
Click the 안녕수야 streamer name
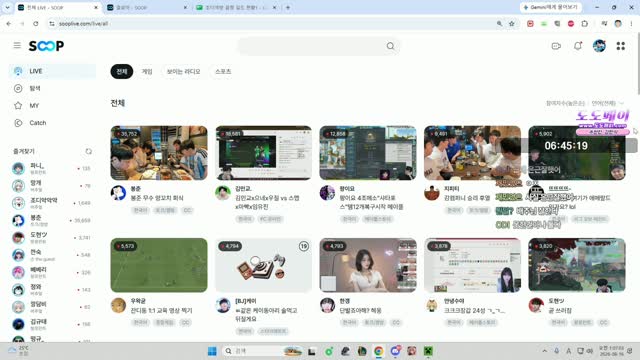click(454, 301)
